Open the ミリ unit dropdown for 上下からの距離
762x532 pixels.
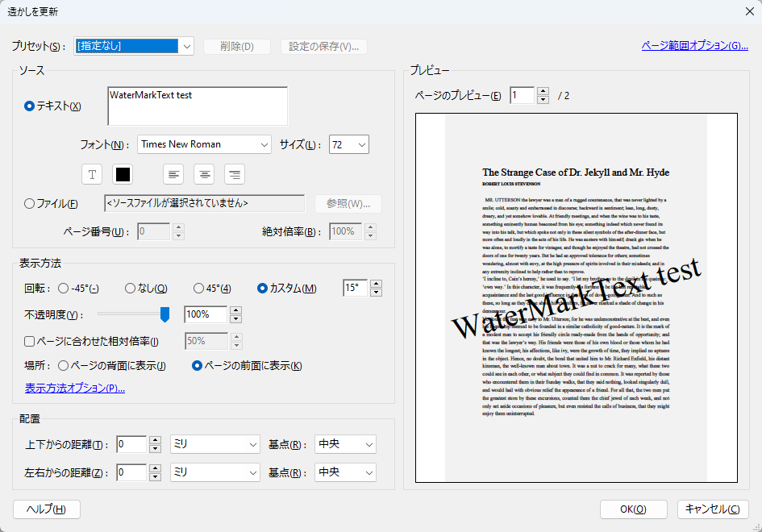coord(214,444)
